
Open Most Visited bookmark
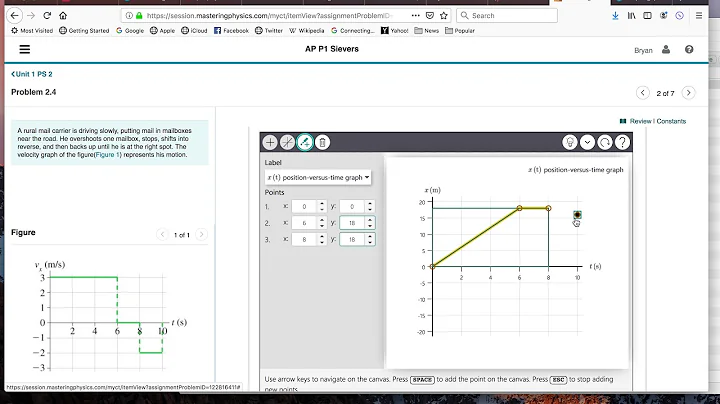coord(32,31)
